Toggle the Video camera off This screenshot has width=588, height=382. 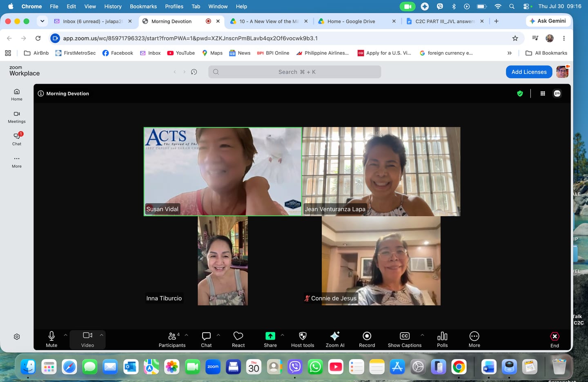pos(87,339)
